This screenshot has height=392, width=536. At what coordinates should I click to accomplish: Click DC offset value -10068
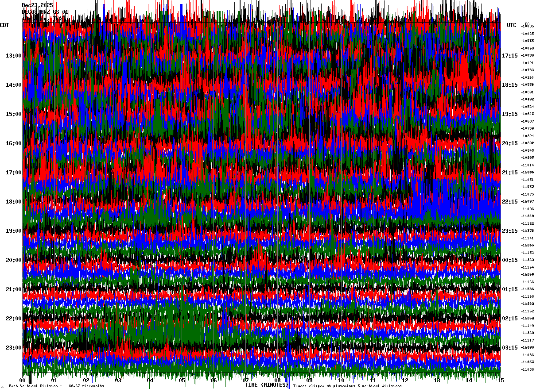coord(528,48)
